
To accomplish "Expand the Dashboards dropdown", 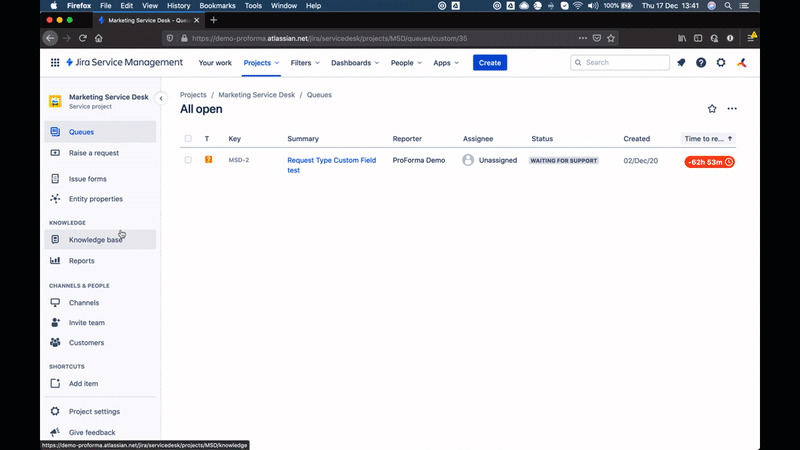I will click(x=355, y=63).
